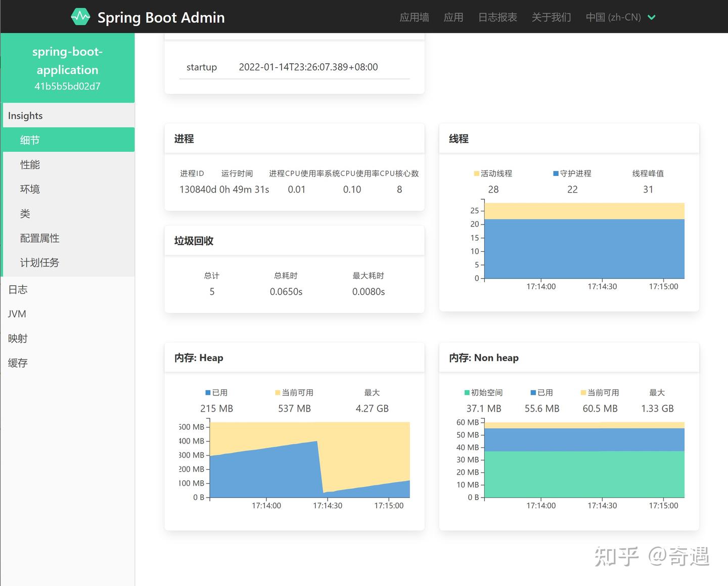The image size is (728, 586).
Task: Click the 应用 nav item
Action: [453, 17]
